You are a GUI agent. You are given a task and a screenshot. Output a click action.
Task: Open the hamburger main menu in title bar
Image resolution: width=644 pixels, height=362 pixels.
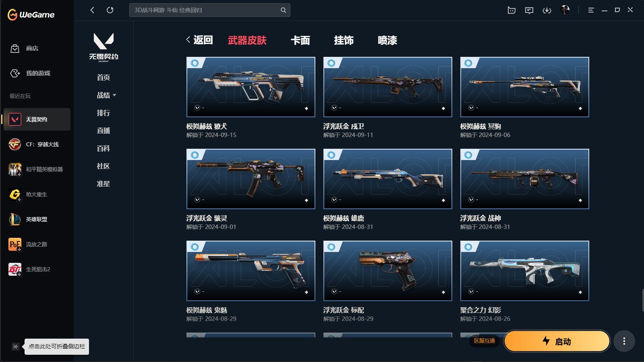click(x=591, y=10)
